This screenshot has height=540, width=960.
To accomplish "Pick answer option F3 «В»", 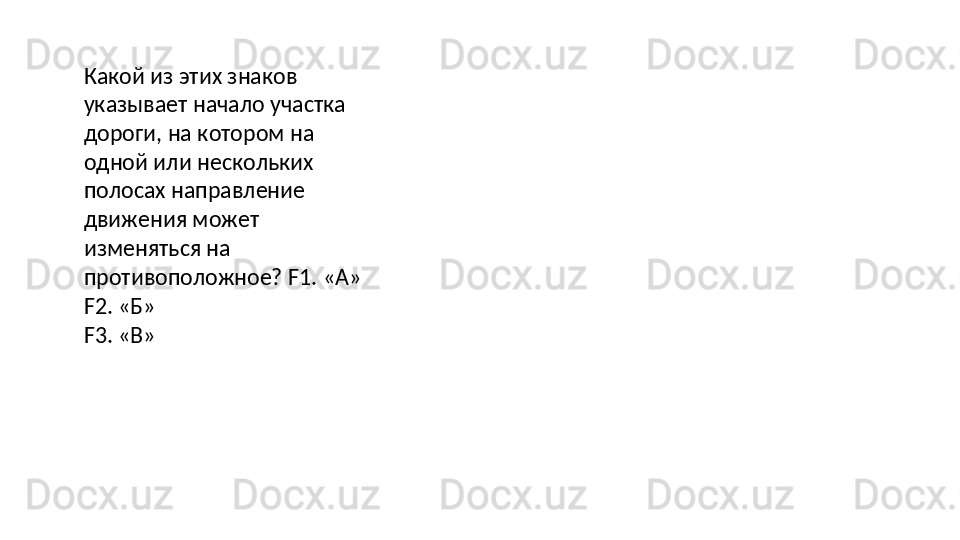I will [119, 335].
